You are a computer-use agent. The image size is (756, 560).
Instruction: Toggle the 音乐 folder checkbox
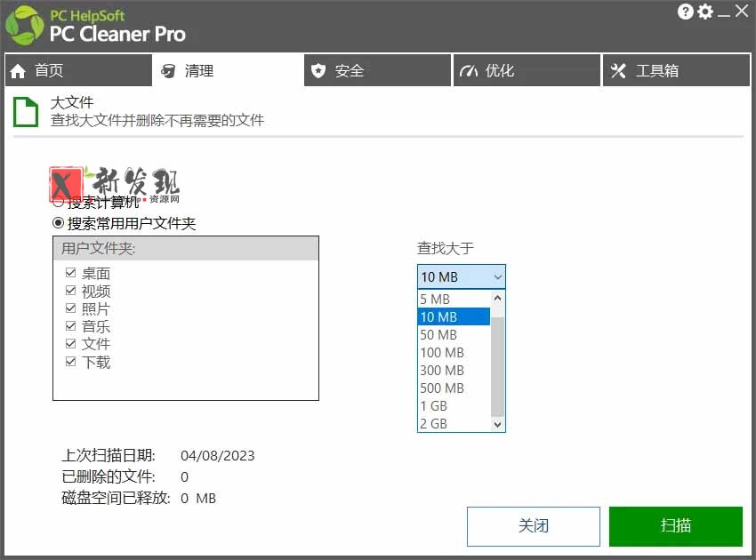pos(70,326)
